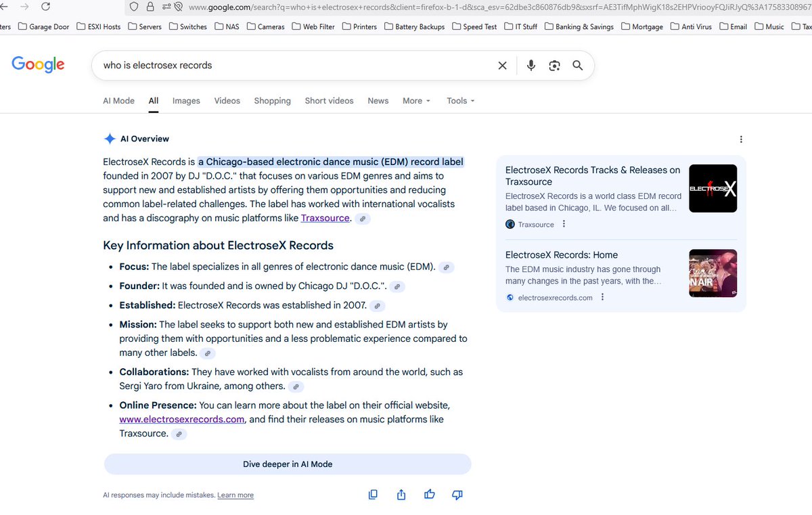Open the Switches bookmark folder
812x515 pixels.
(x=188, y=26)
